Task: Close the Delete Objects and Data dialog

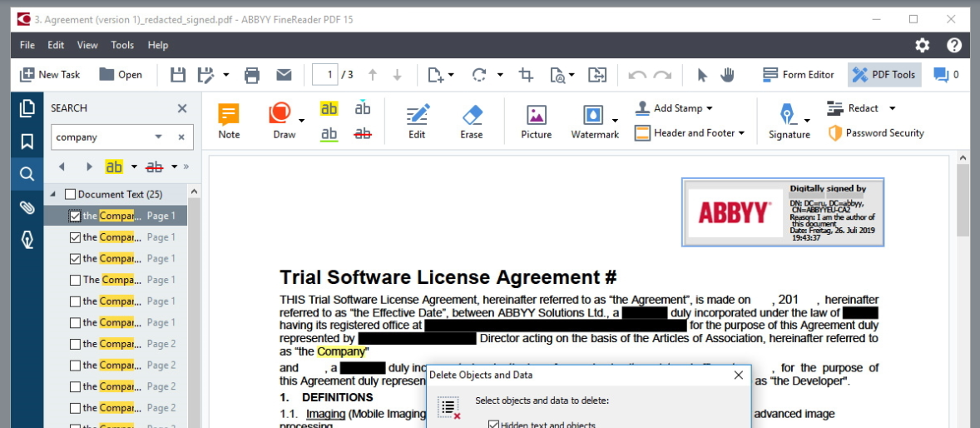Action: (738, 376)
